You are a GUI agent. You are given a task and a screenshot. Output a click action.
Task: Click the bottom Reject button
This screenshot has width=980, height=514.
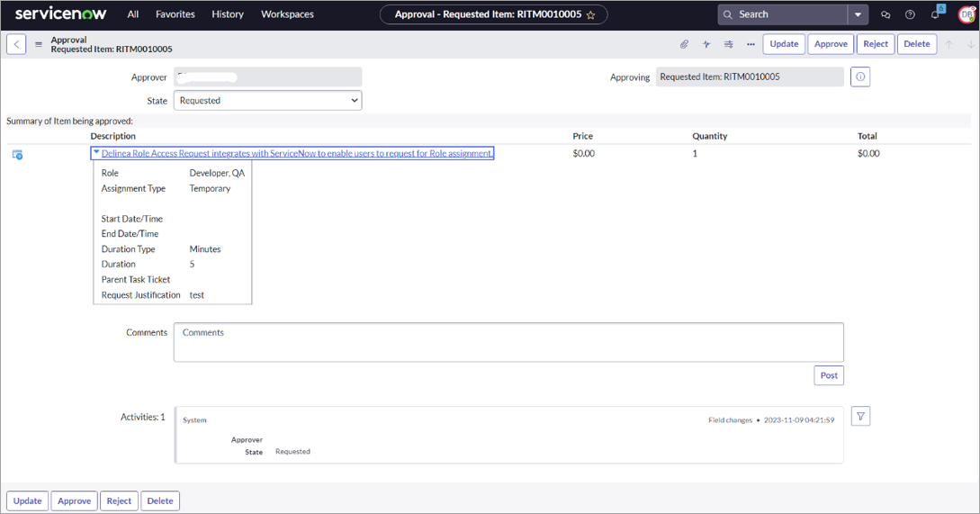[x=119, y=500]
